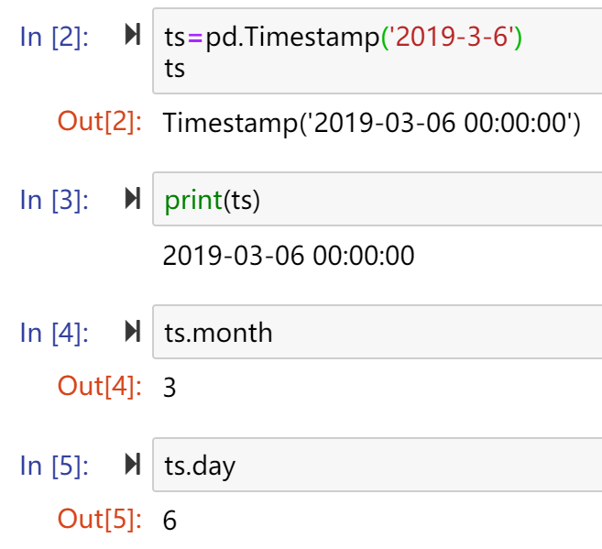Click the run icon beside ts.day cell
602x549 pixels.
(x=133, y=464)
